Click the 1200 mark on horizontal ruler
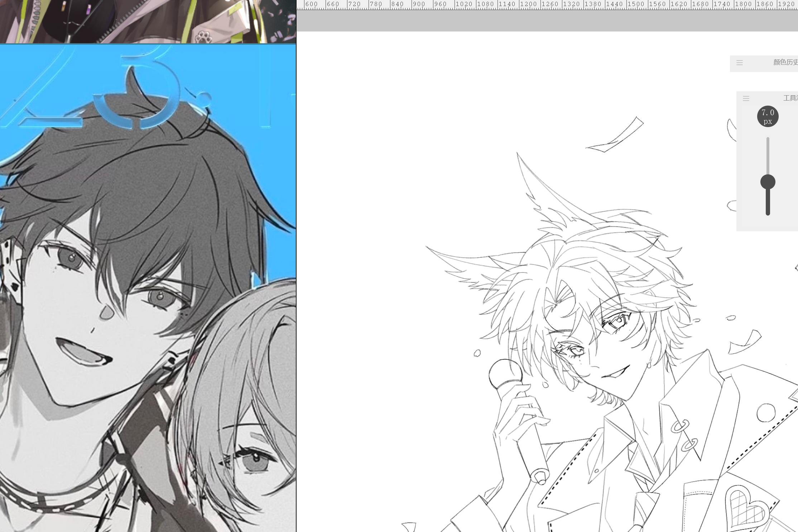The height and width of the screenshot is (532, 798). [x=528, y=4]
